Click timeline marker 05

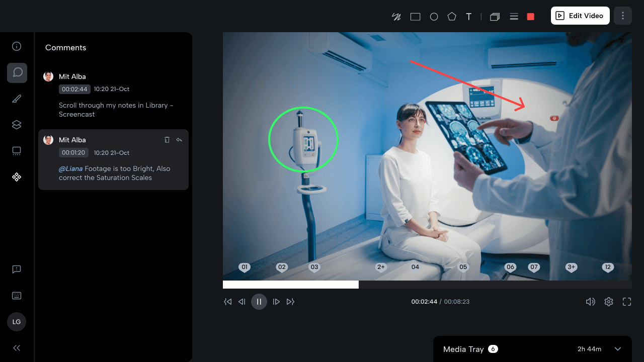pos(463,267)
